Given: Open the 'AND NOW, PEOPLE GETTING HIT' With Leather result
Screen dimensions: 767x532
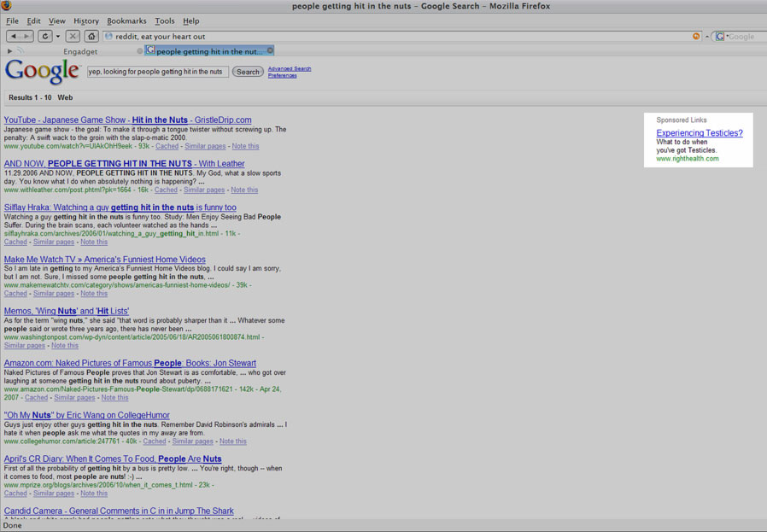Looking at the screenshot, I should coord(124,163).
